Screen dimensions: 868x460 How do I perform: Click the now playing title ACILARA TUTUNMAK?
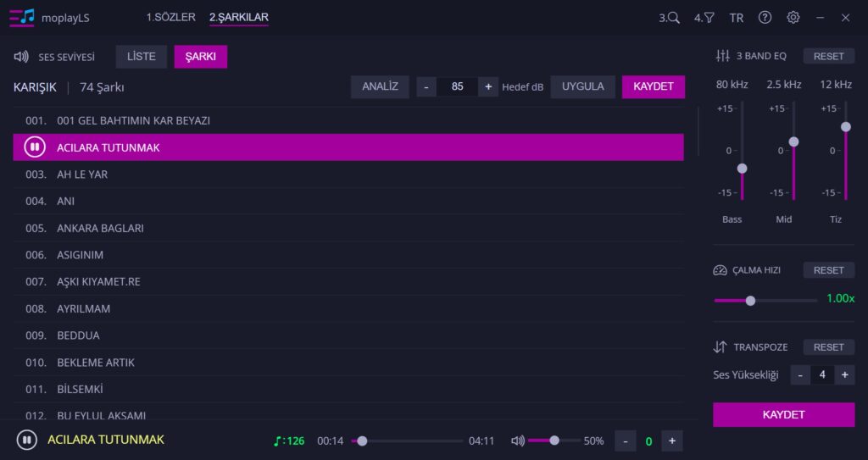(x=106, y=440)
